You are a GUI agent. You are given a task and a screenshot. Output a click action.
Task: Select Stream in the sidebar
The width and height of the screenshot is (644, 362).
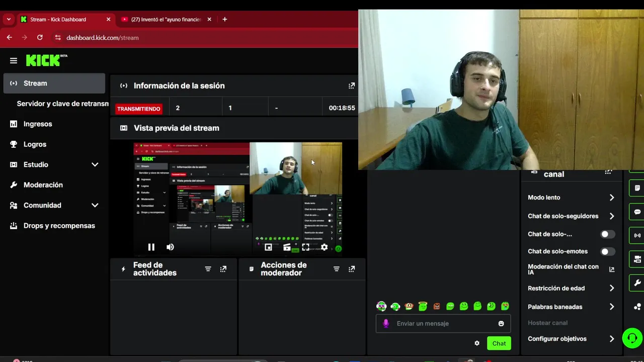point(54,83)
